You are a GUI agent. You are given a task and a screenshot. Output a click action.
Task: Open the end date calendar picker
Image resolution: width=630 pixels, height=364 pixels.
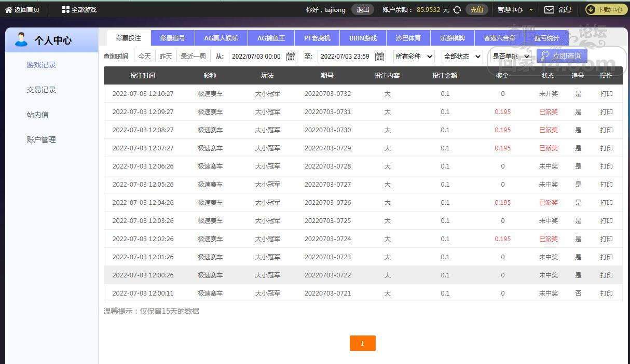[x=380, y=57]
